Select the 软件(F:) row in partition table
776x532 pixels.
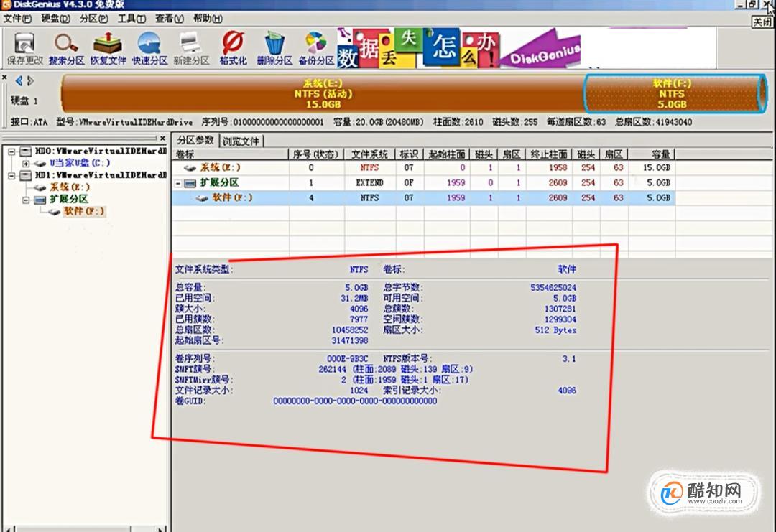coord(423,197)
